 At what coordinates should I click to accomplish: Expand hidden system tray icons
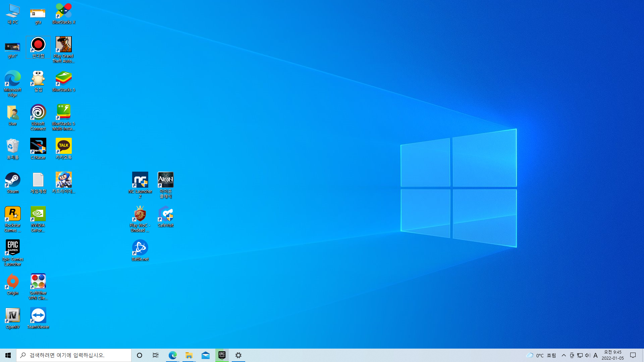564,355
